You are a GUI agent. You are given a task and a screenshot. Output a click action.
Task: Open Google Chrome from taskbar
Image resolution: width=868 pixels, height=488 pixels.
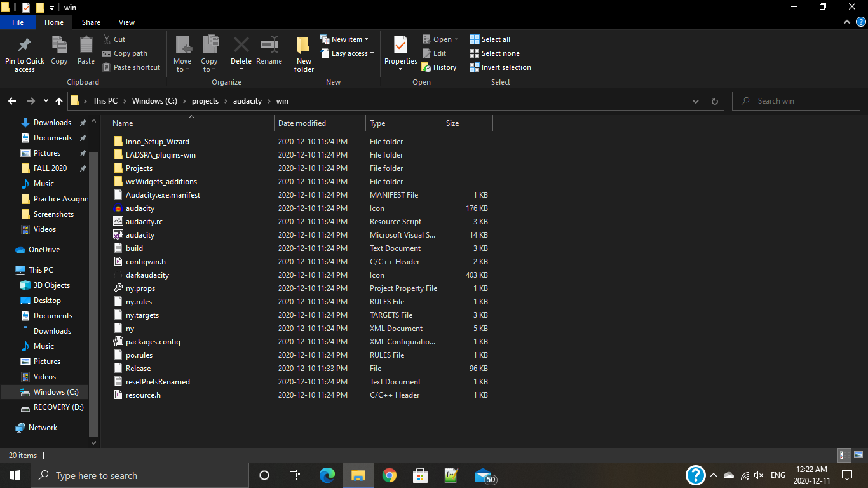pos(390,475)
